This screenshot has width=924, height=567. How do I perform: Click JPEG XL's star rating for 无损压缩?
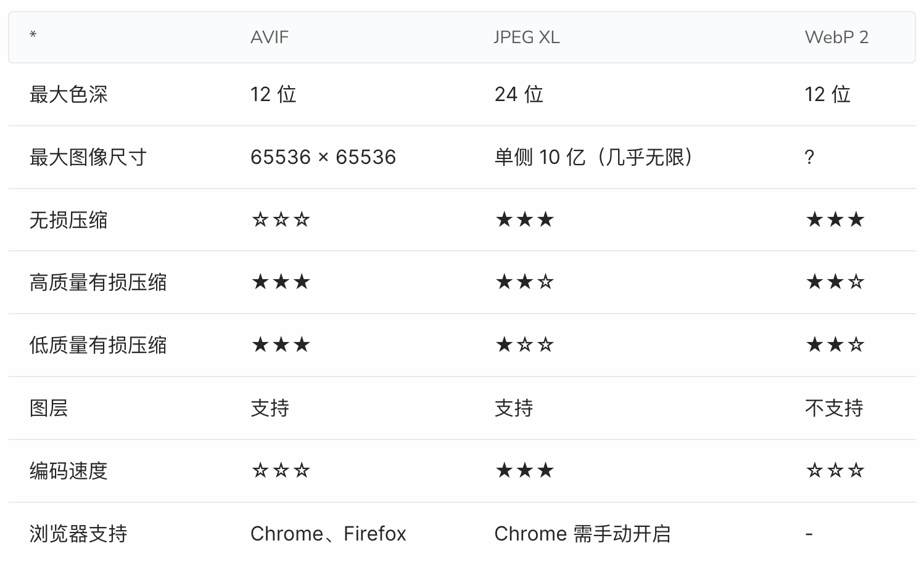click(525, 220)
